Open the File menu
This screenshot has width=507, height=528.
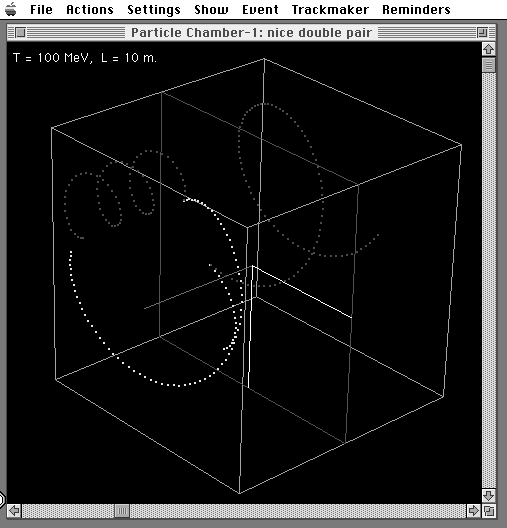pos(41,9)
